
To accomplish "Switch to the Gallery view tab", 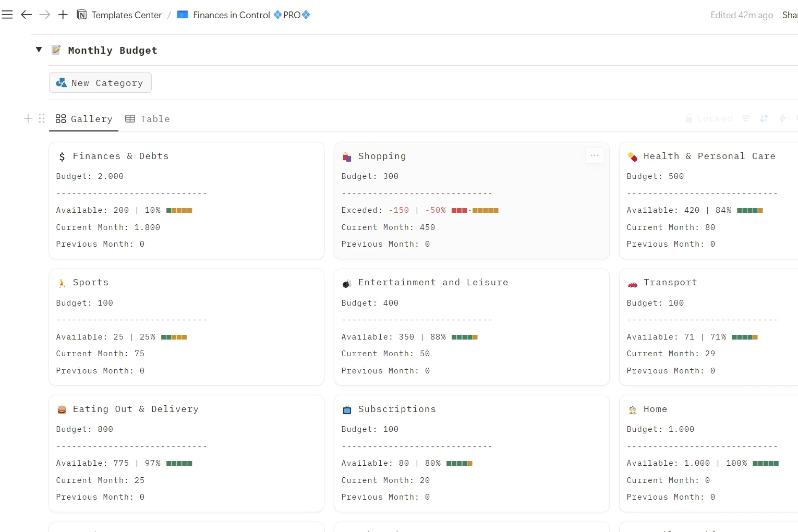I will [84, 119].
